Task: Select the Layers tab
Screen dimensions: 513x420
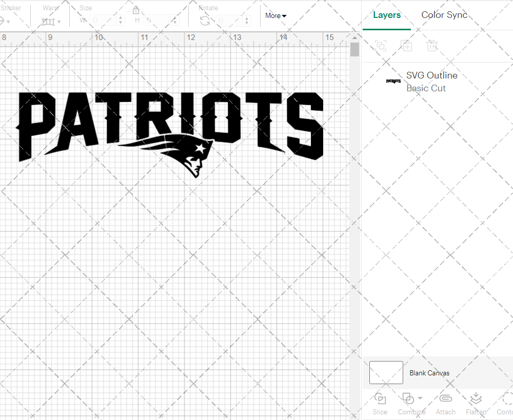Action: pos(387,15)
